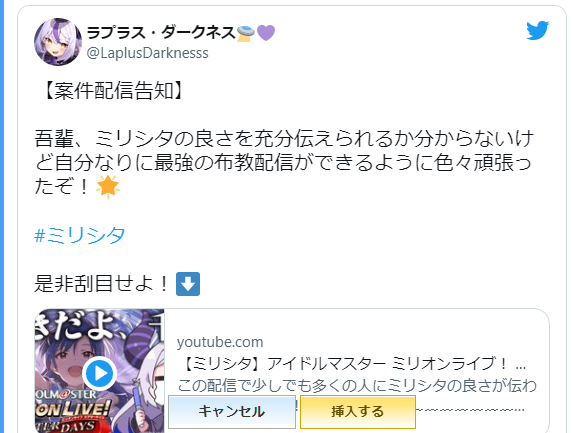Open the youtube.com domain link in card
The image size is (573, 433).
pos(220,342)
